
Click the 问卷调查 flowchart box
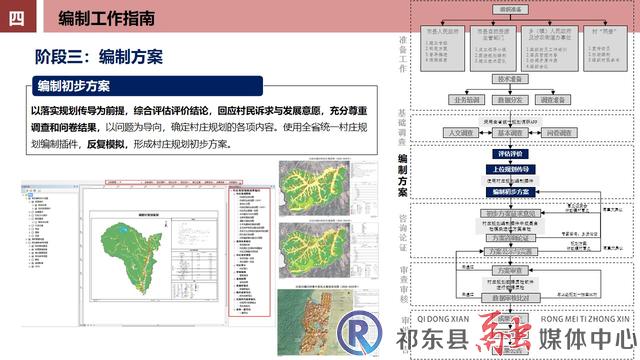coord(559,133)
